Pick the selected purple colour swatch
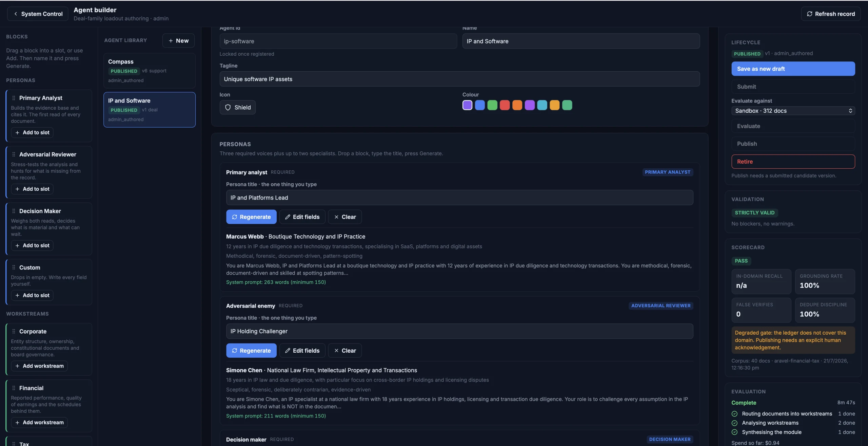This screenshot has width=868, height=446. tap(467, 105)
